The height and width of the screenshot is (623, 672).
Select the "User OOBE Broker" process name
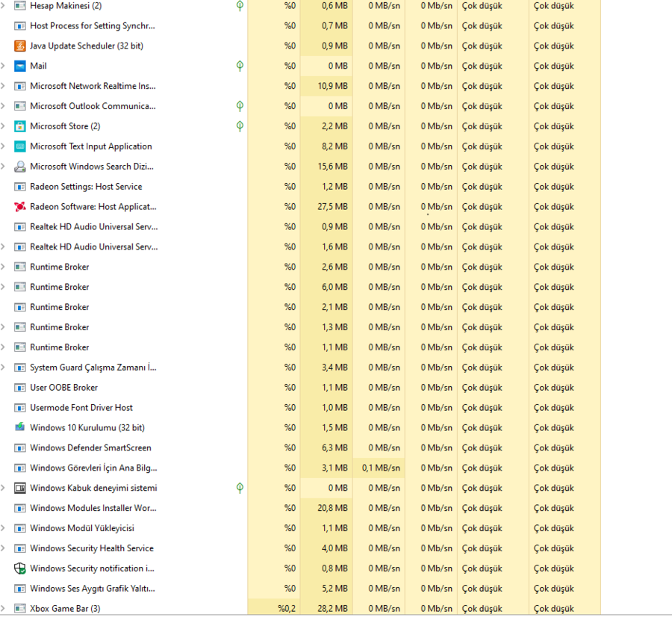pyautogui.click(x=64, y=388)
